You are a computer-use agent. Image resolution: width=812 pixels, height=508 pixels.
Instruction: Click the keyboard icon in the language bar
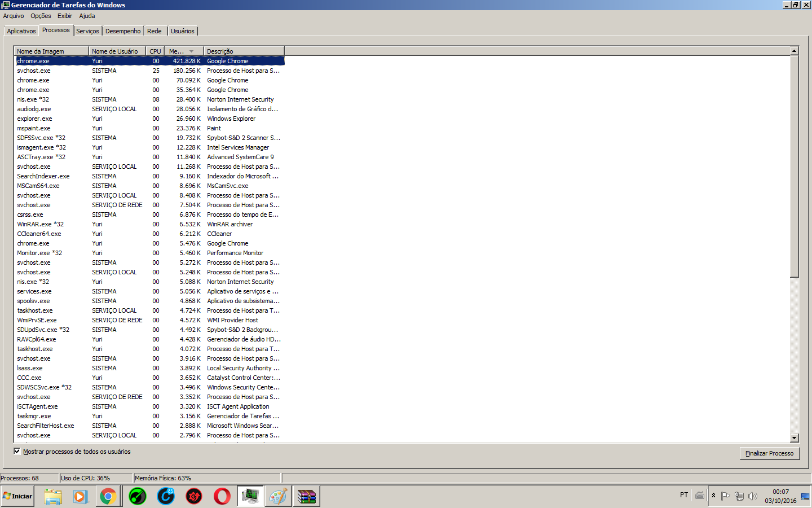point(700,496)
